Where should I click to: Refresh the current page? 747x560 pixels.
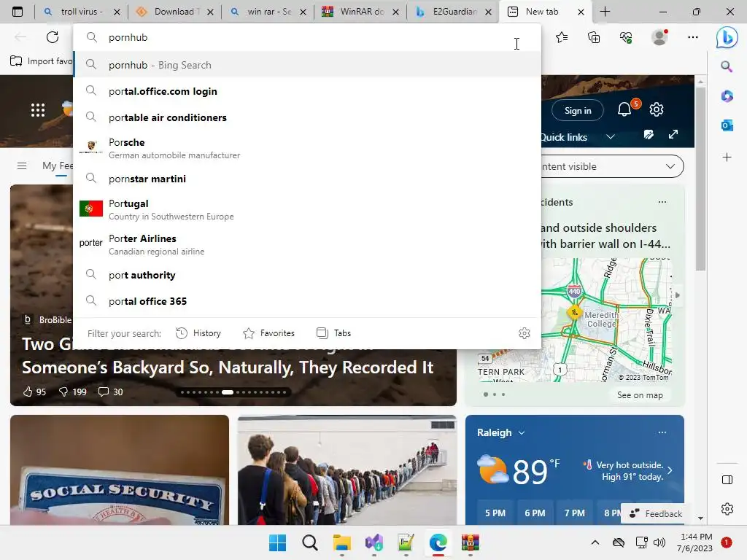coord(53,37)
